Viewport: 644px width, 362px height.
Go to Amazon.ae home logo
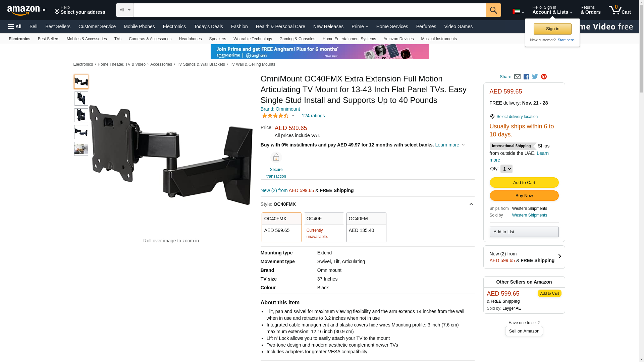[x=27, y=10]
